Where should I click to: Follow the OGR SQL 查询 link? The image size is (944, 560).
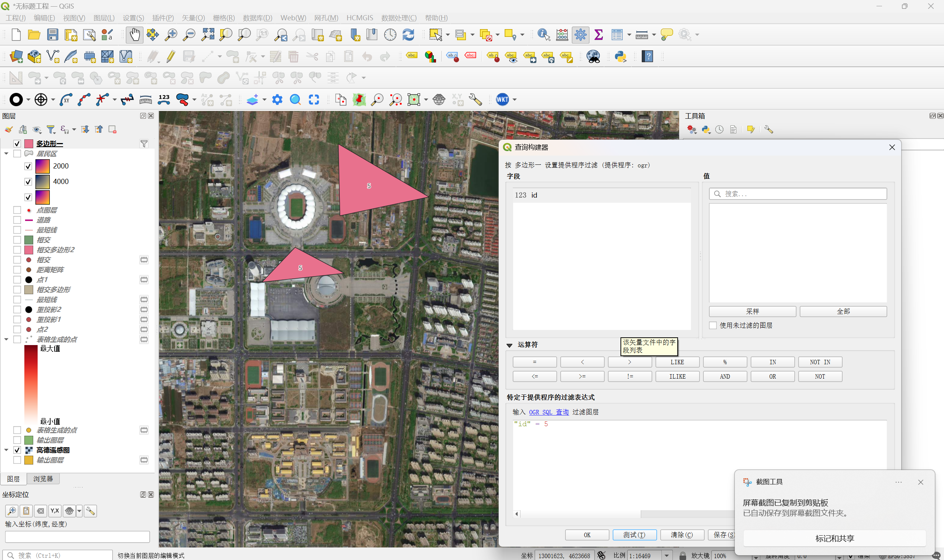549,412
